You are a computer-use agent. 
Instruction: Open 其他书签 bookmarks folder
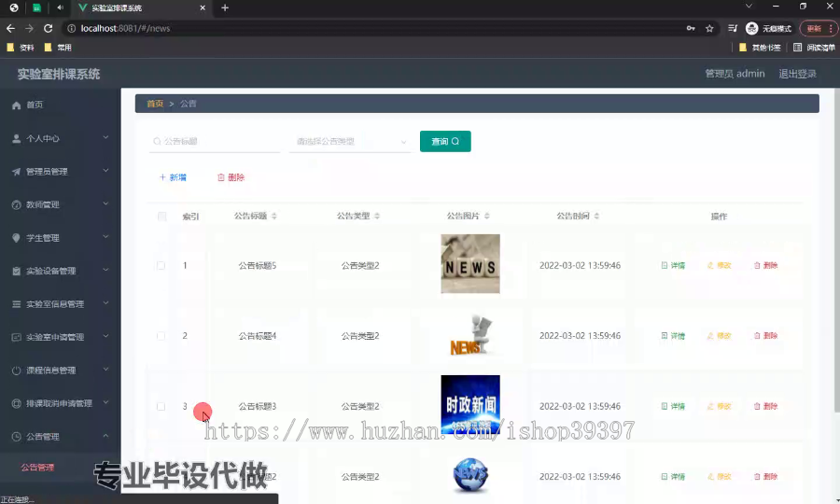click(x=760, y=48)
